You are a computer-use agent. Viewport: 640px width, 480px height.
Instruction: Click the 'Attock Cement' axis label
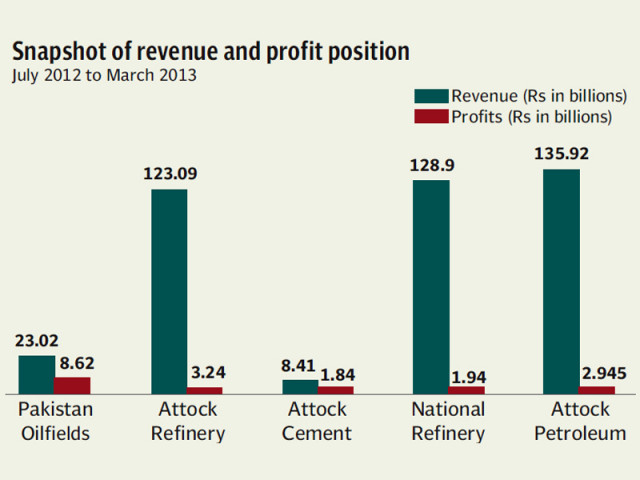(x=317, y=421)
